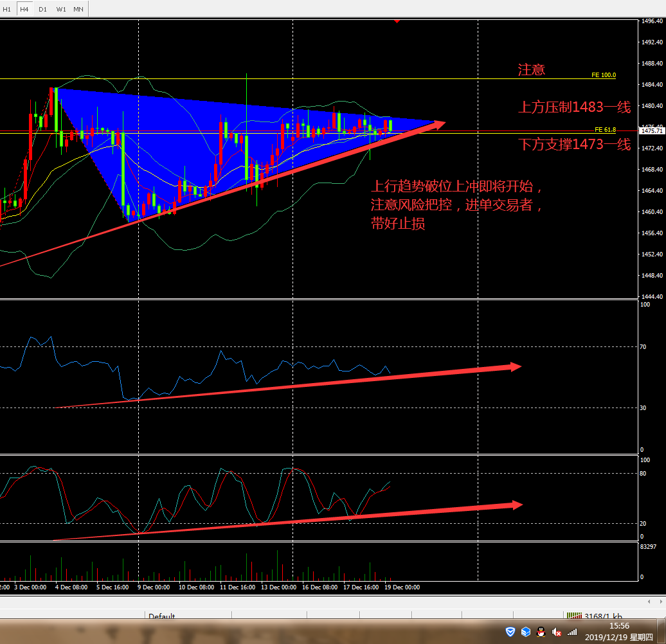Click the small red arrow marker at chart top
This screenshot has height=644, width=666.
[397, 21]
